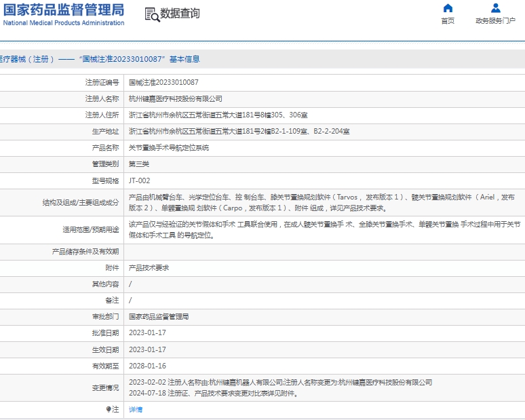Screen dimensions: 525x420
Task: Click the 有效期至 row label
Action: (105, 366)
